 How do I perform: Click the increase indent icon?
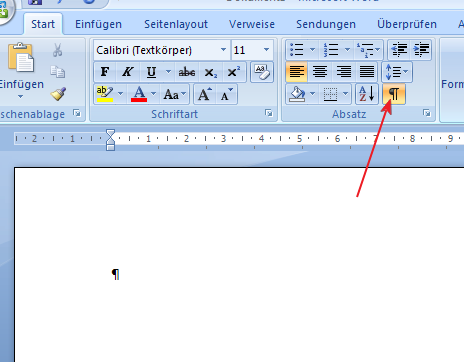[x=421, y=50]
